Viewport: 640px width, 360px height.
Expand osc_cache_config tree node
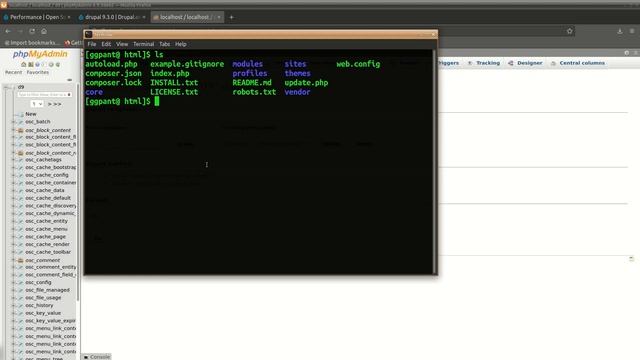point(14,175)
